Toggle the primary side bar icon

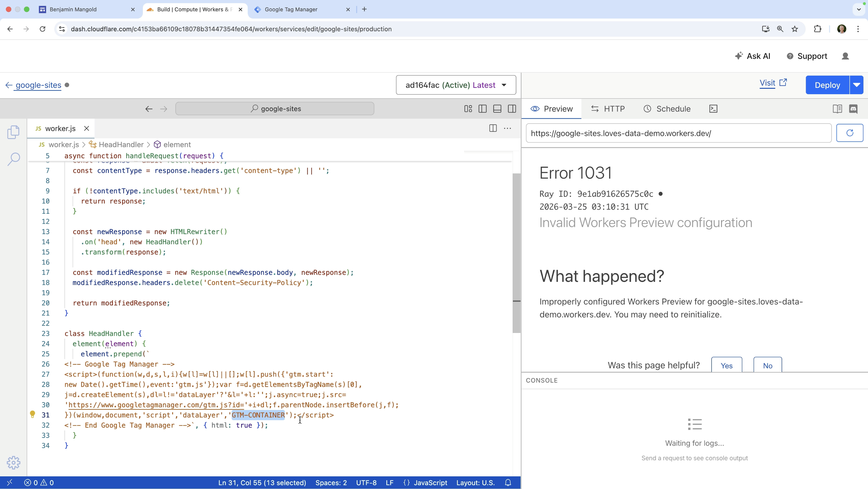tap(483, 109)
